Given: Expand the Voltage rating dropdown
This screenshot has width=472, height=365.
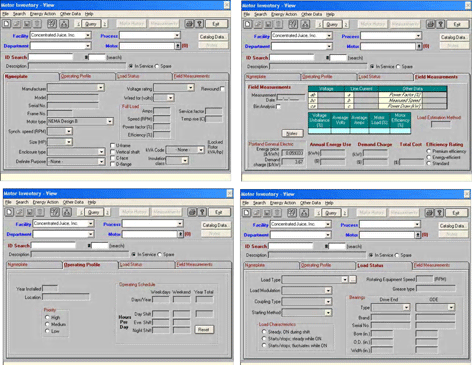Looking at the screenshot, I should [190, 87].
